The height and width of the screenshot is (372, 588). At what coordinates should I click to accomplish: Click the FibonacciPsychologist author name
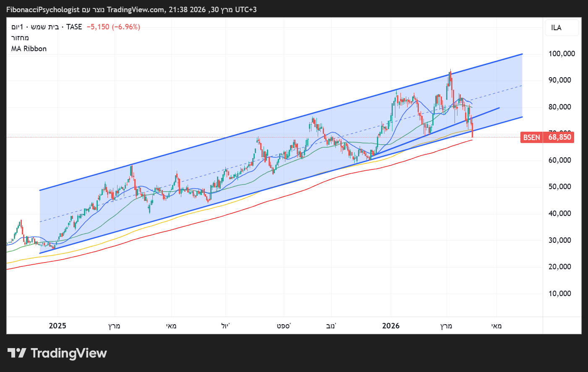(x=43, y=9)
